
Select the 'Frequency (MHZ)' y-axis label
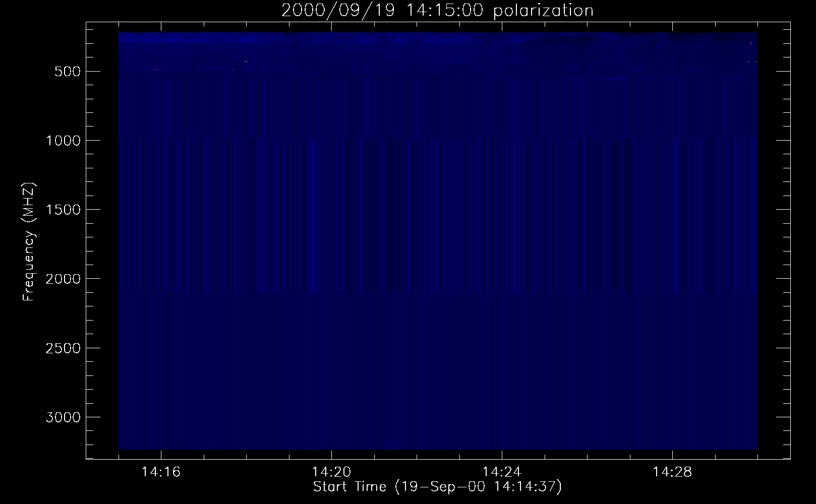(x=29, y=242)
